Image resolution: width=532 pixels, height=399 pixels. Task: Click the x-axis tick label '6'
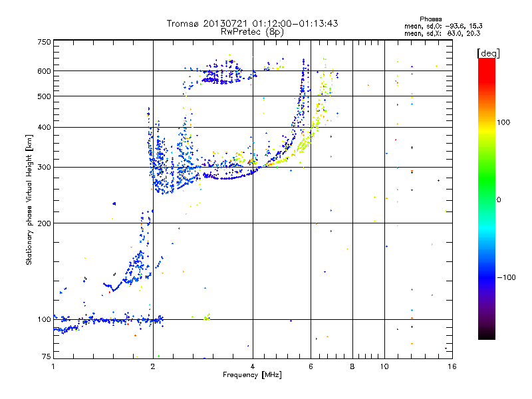tap(311, 366)
